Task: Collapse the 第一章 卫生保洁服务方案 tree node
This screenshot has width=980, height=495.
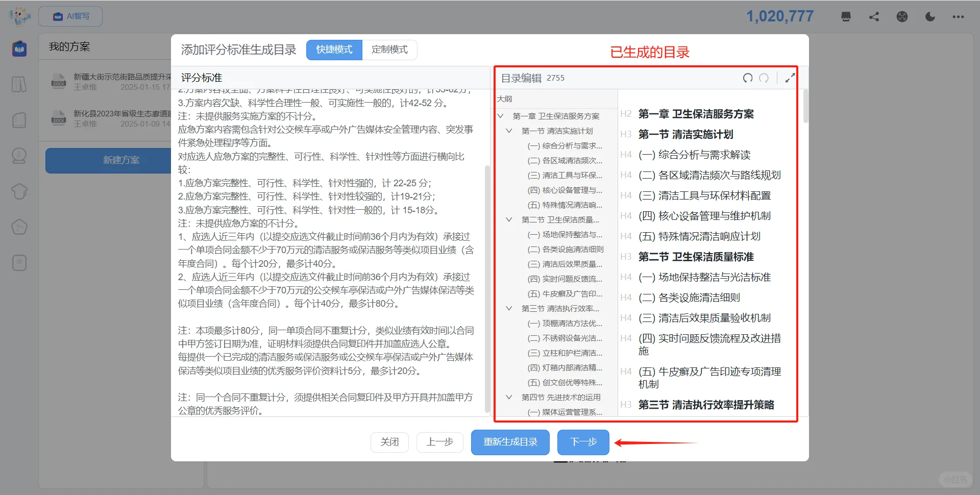Action: pos(500,116)
